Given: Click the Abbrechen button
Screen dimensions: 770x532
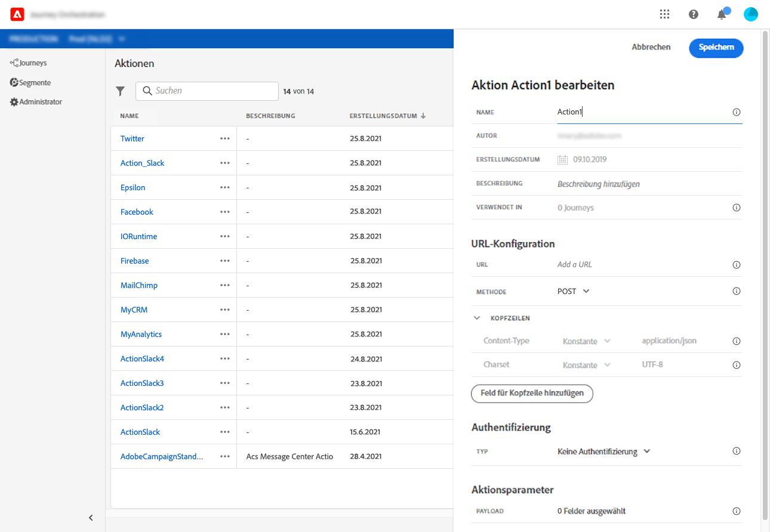Looking at the screenshot, I should (x=651, y=47).
